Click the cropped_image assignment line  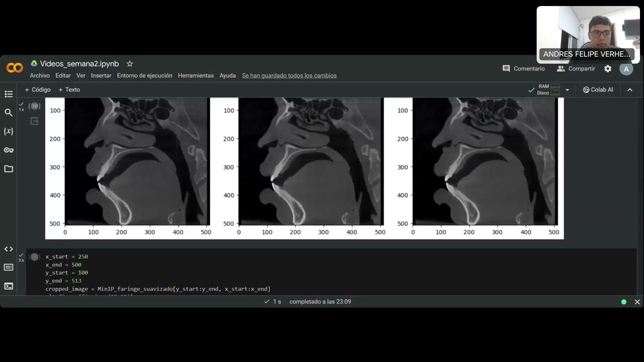(x=158, y=289)
